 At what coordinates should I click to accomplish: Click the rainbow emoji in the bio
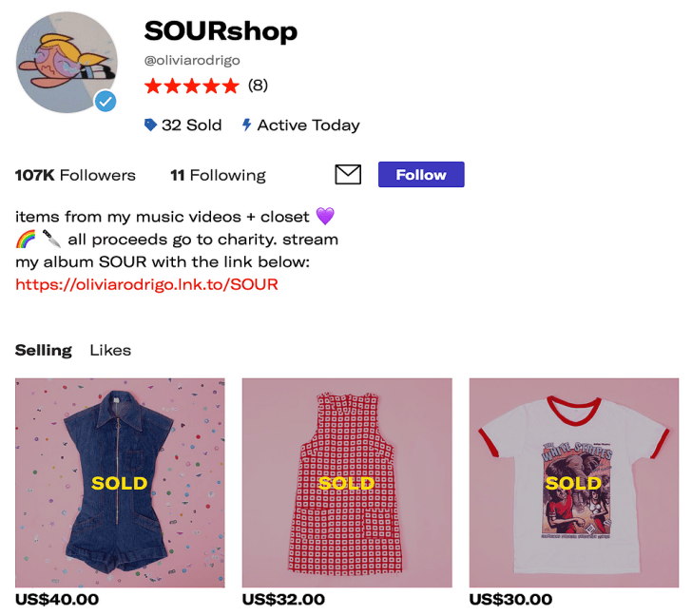click(x=25, y=240)
